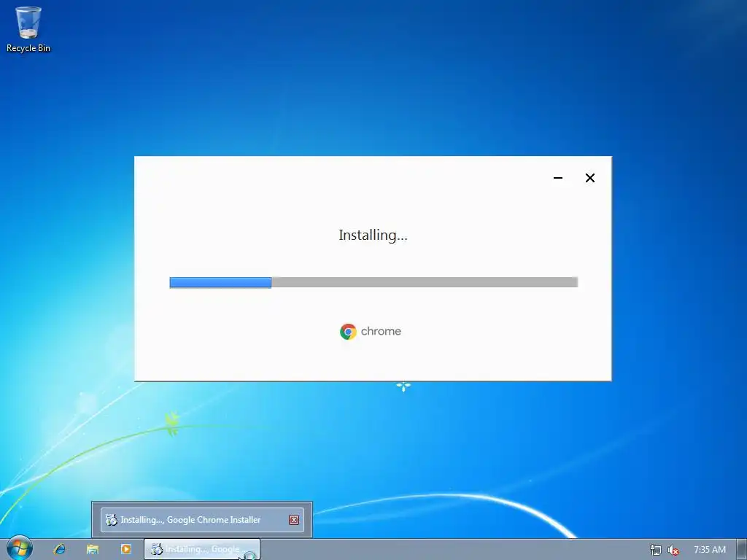Click the Chrome logo in installer
Screen dimensions: 747x560
click(x=348, y=332)
